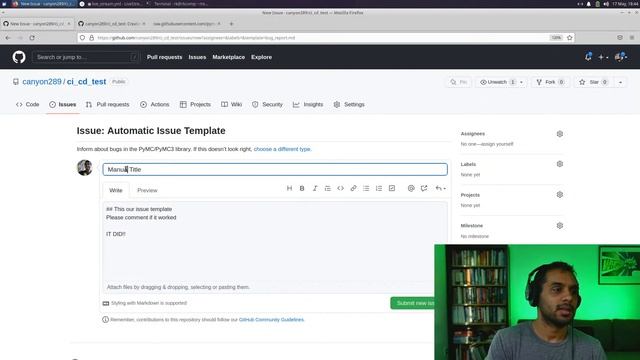Screen dimensions: 640x360
Task: Open the plus create-new dropdown
Action: [603, 58]
